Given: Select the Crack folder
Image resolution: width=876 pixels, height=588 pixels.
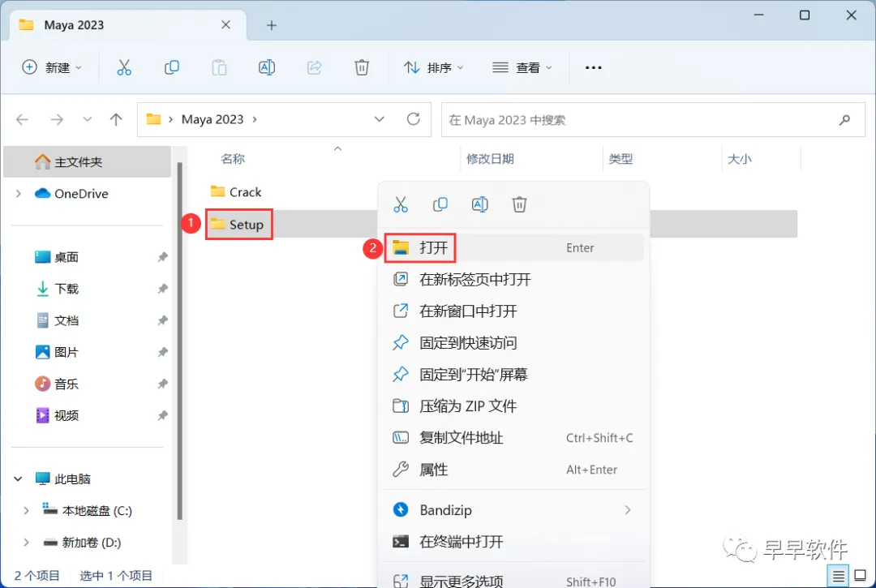Looking at the screenshot, I should [236, 191].
